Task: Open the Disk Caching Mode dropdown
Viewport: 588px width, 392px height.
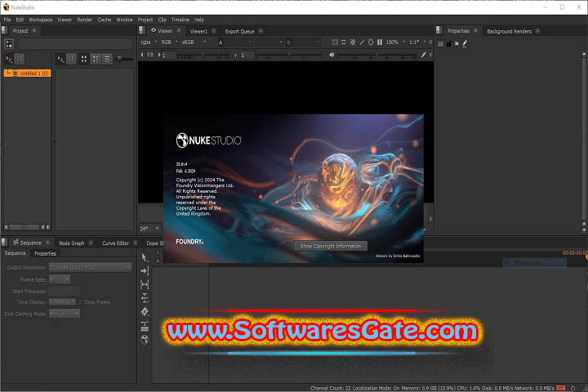Action: click(x=65, y=314)
